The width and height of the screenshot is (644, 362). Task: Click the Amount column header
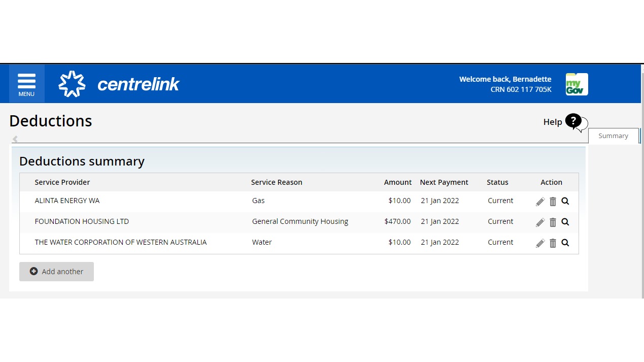(397, 182)
